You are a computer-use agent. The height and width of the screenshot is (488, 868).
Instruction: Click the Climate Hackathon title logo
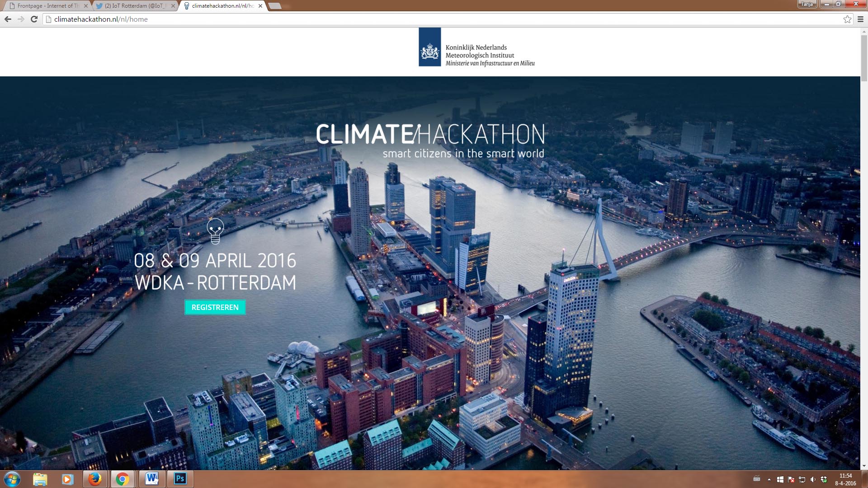click(x=430, y=134)
